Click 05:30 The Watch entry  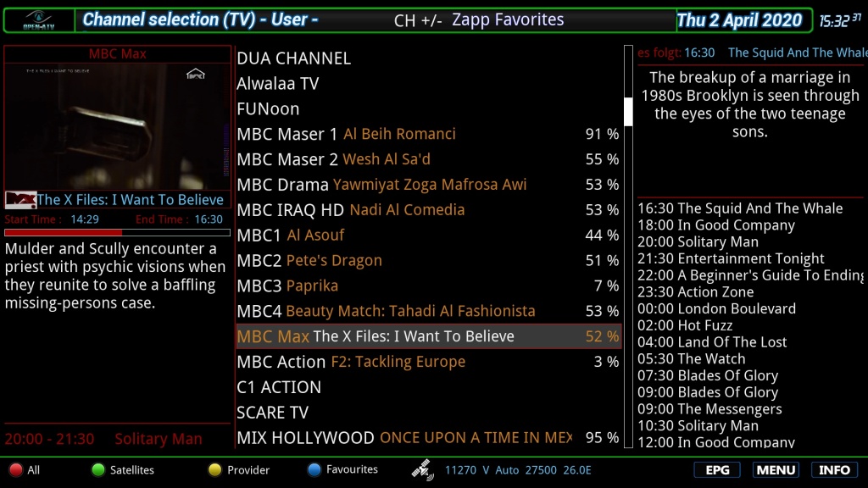(x=692, y=358)
